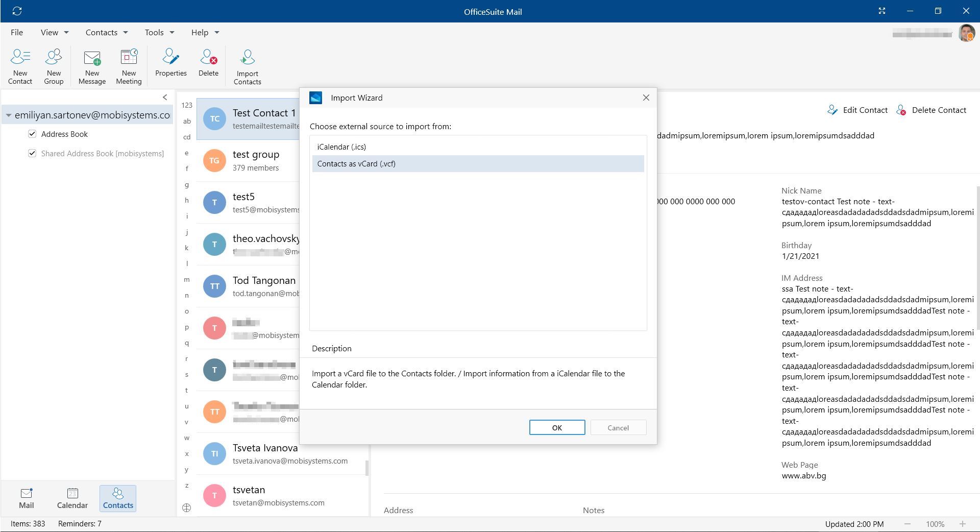Viewport: 980px width, 532px height.
Task: Click TI avatar of Tsveta Ivanova
Action: [x=214, y=453]
